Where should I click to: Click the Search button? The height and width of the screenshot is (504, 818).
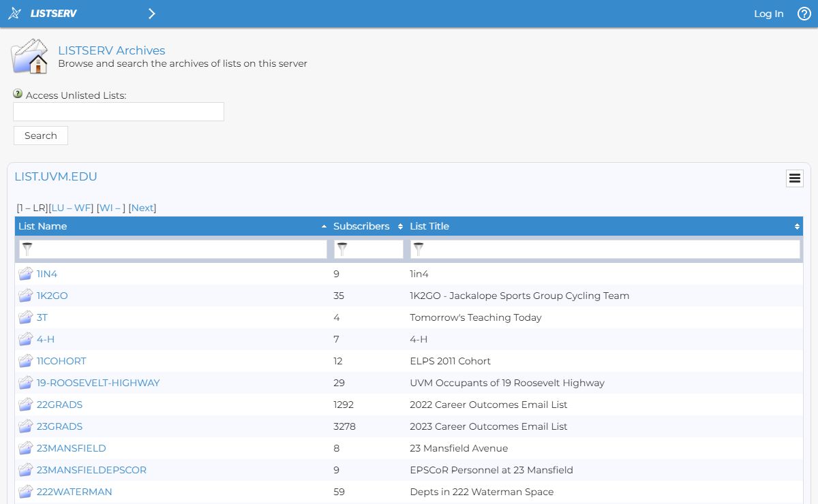point(41,136)
